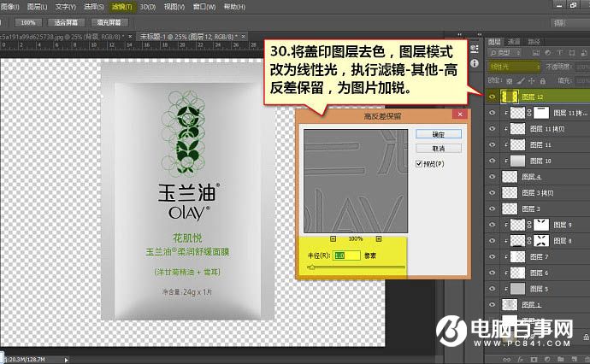
Task: Close the 未标题-1 document tab
Action: click(244, 37)
